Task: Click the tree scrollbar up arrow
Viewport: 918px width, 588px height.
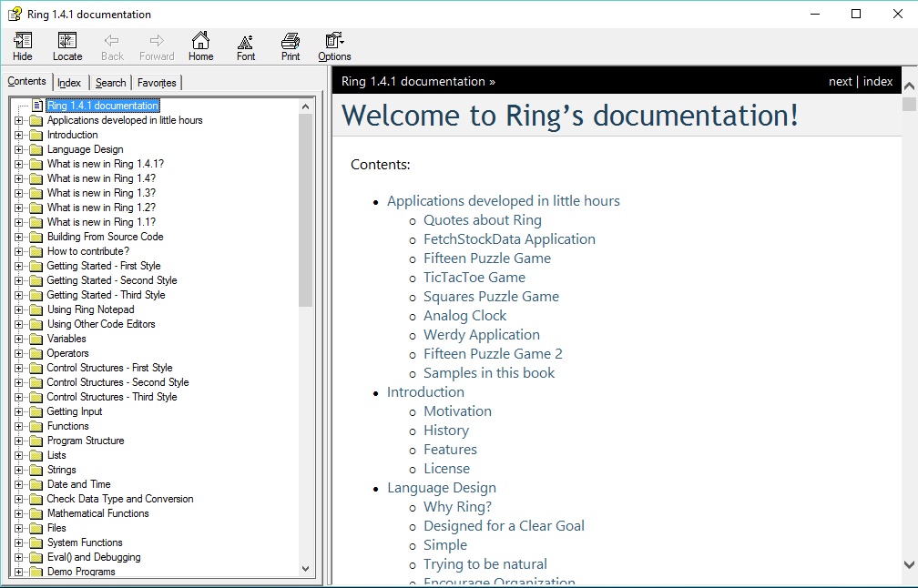Action: point(306,106)
